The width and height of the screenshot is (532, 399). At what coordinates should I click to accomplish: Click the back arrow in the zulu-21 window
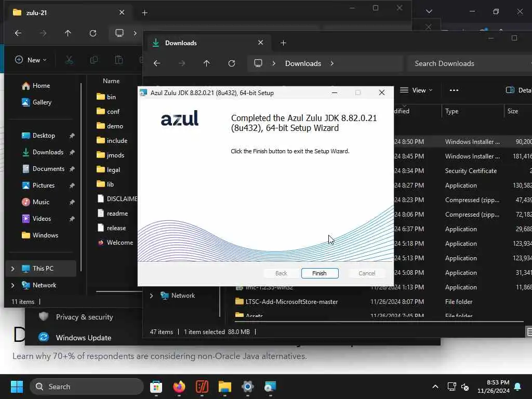(18, 33)
